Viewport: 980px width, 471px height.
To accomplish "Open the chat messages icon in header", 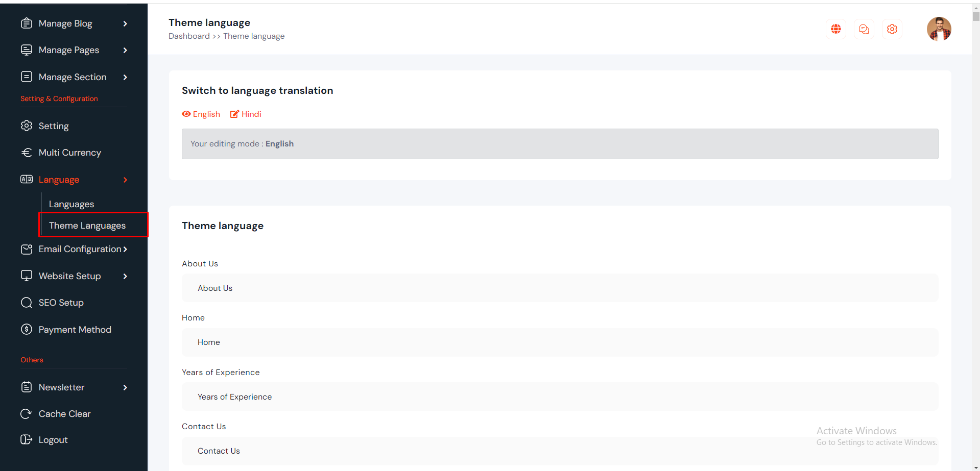I will (864, 29).
